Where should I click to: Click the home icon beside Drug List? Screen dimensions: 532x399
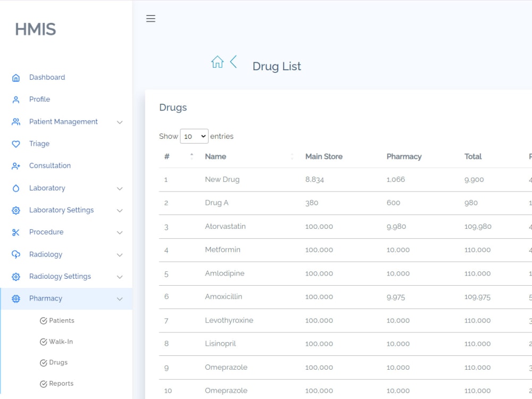click(x=217, y=62)
